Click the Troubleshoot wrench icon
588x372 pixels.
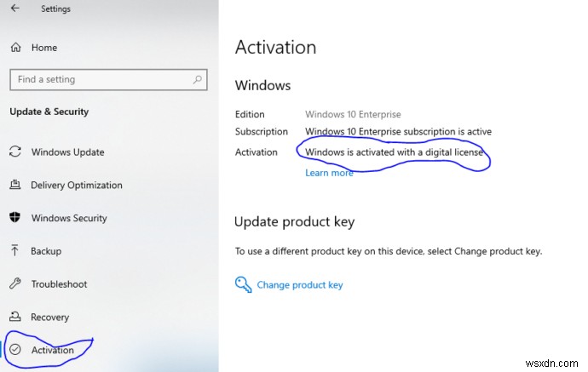[15, 283]
